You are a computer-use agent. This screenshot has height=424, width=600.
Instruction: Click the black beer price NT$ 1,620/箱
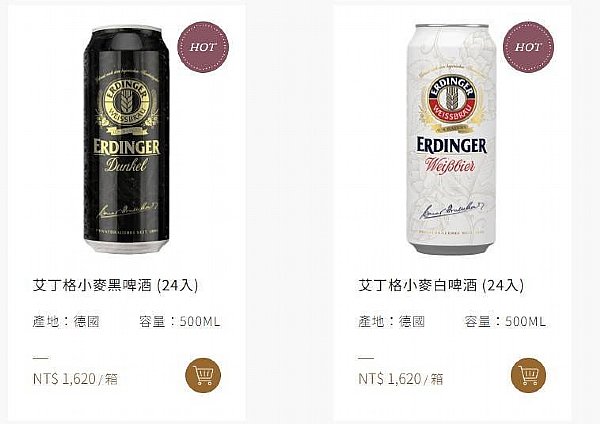point(75,379)
